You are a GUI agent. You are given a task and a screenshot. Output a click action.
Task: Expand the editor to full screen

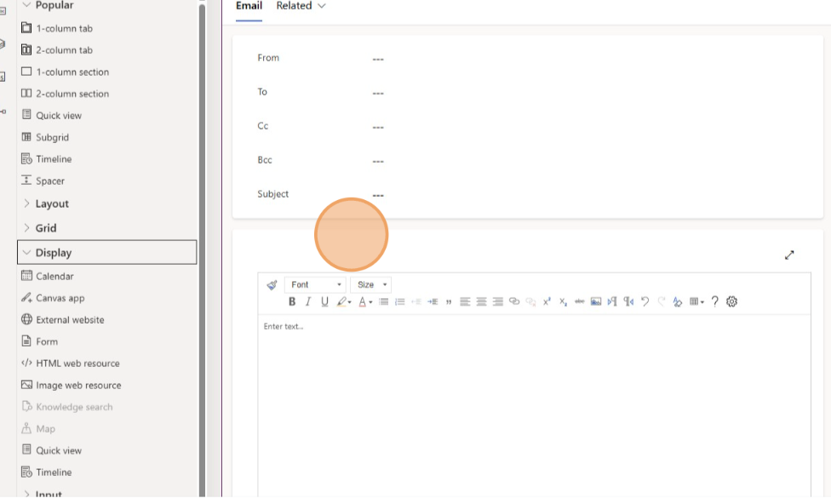coord(789,255)
